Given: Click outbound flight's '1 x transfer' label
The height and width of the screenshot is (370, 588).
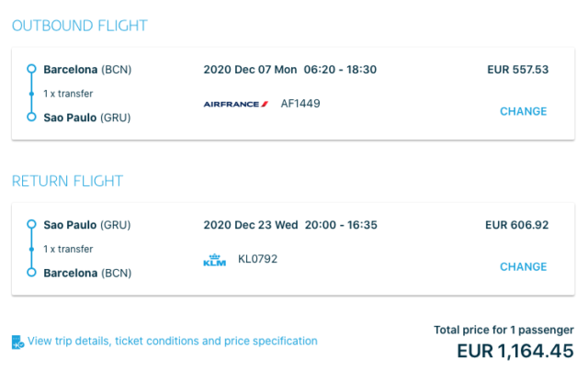Looking at the screenshot, I should 68,93.
